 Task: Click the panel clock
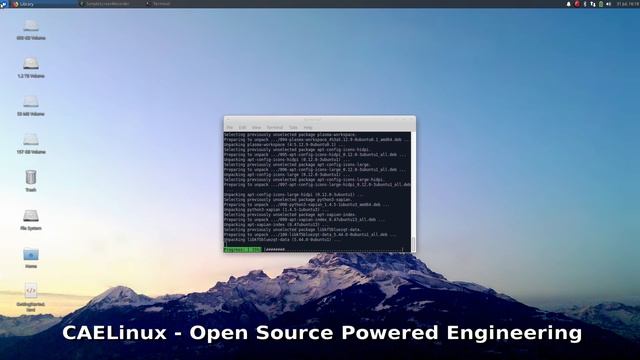tap(627, 4)
